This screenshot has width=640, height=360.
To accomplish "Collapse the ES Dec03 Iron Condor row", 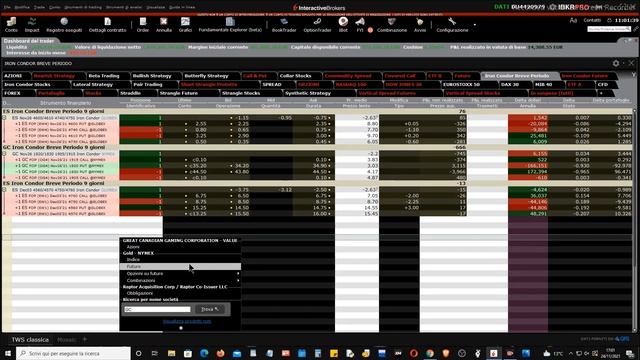I will tap(4, 190).
